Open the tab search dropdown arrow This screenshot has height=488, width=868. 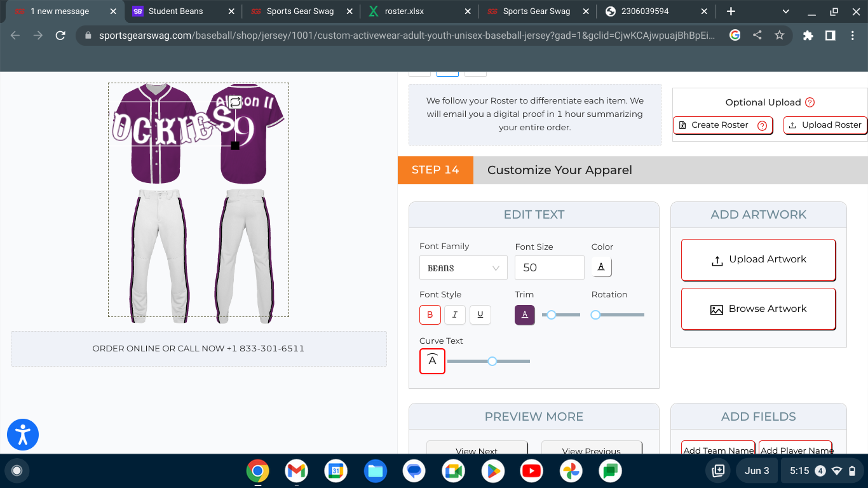tap(786, 11)
